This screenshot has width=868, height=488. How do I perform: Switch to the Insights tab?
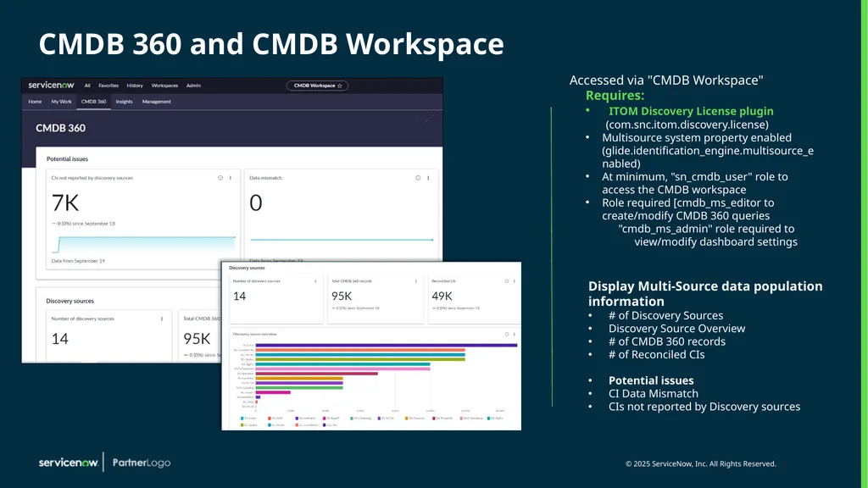tap(124, 102)
